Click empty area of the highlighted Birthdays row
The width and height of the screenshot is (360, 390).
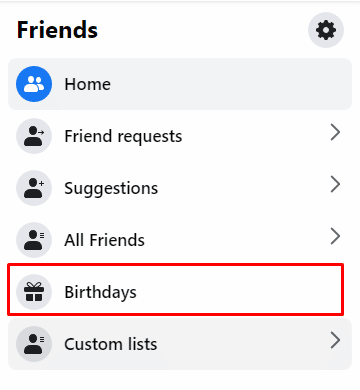point(233,290)
